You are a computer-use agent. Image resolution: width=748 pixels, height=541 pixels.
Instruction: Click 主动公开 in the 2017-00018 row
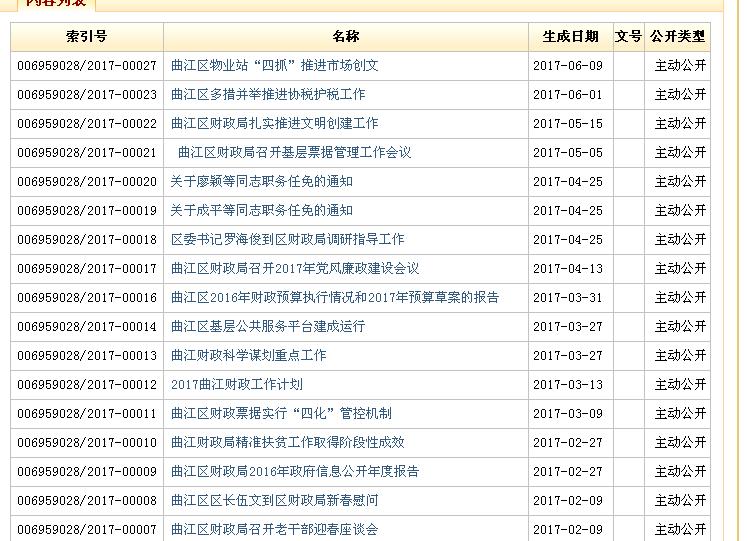tap(680, 239)
